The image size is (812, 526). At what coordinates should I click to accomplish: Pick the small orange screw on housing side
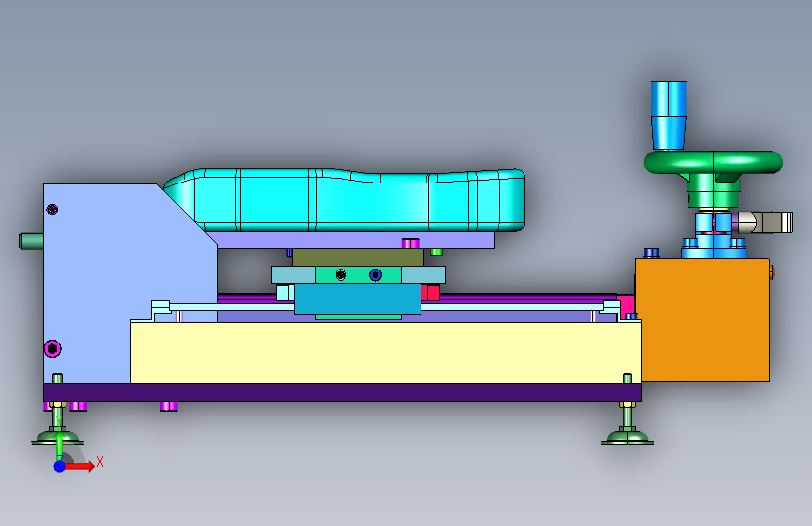click(x=772, y=271)
